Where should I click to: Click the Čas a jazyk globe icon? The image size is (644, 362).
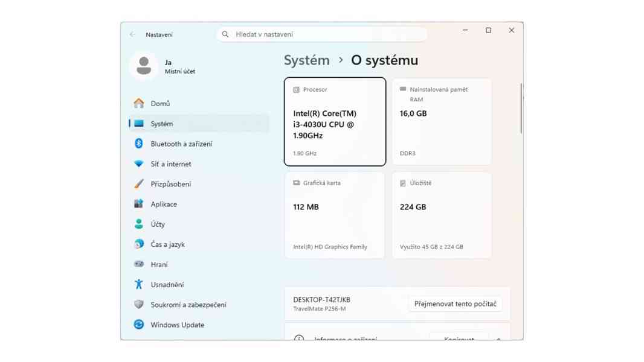coord(139,244)
